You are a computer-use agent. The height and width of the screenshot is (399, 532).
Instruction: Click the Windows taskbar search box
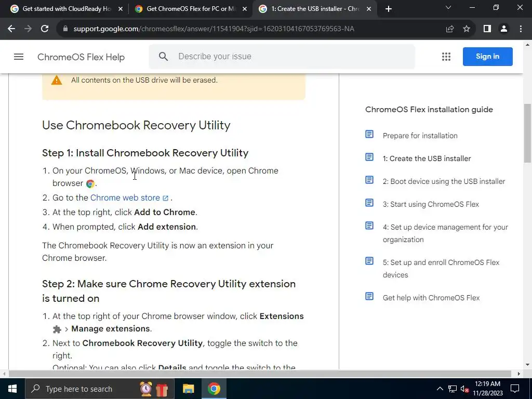[100, 389]
